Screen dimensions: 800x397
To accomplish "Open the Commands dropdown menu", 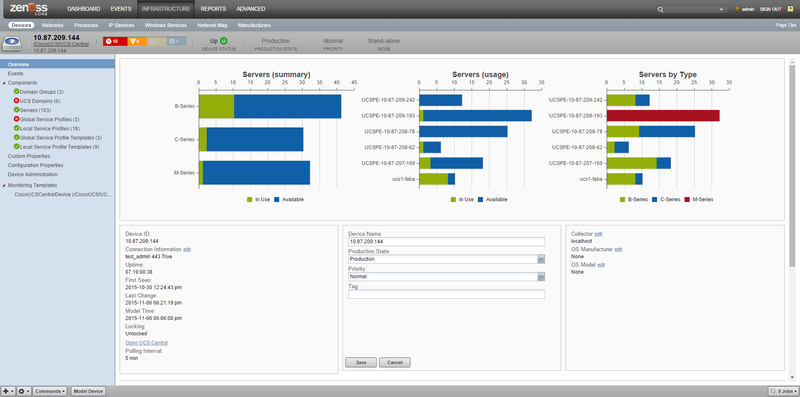I will pos(50,391).
